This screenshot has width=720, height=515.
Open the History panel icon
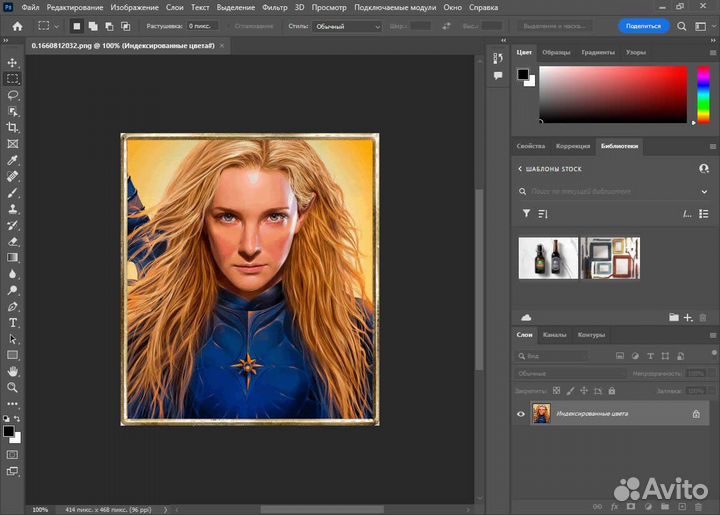point(498,58)
